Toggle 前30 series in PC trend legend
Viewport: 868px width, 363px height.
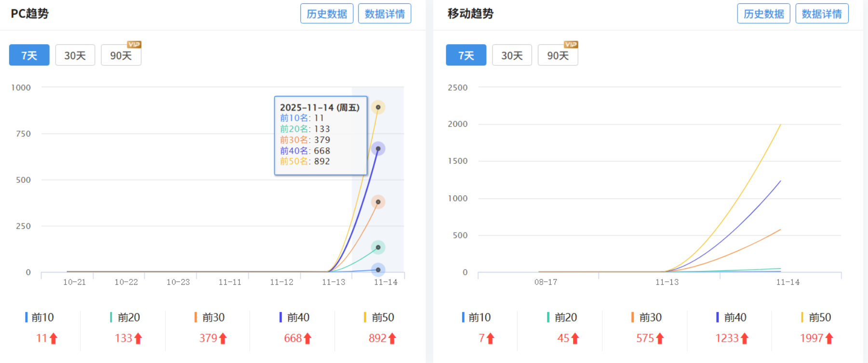tap(210, 318)
